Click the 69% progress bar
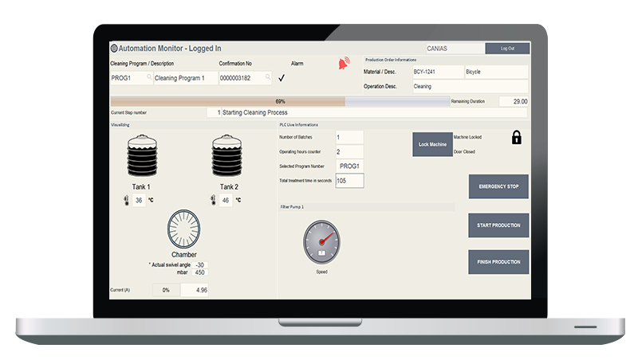Viewport: 638px width, 364px height. click(x=279, y=102)
